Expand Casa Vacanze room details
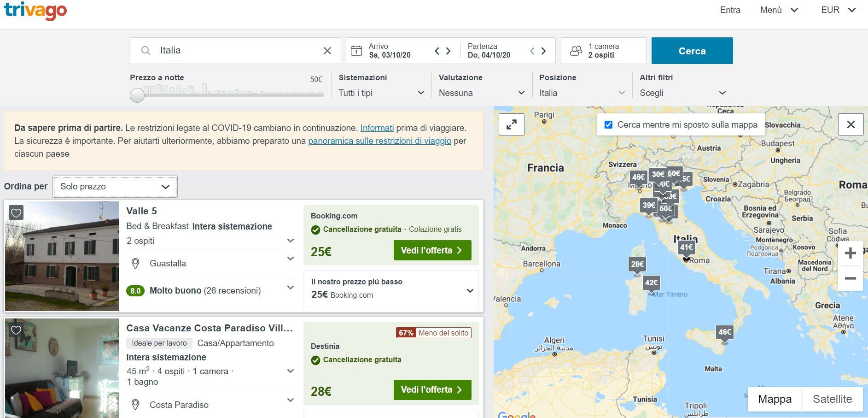This screenshot has width=868, height=418. pos(291,371)
